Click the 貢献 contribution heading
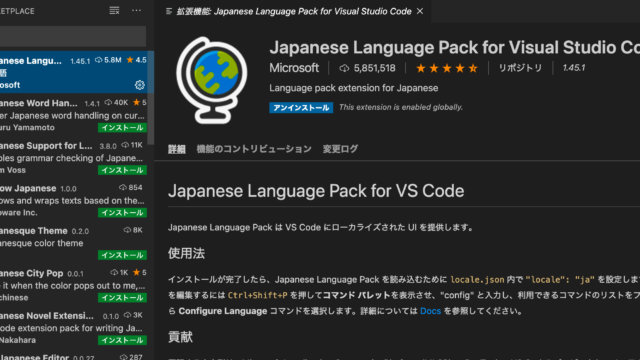This screenshot has width=640, height=360. click(x=180, y=337)
